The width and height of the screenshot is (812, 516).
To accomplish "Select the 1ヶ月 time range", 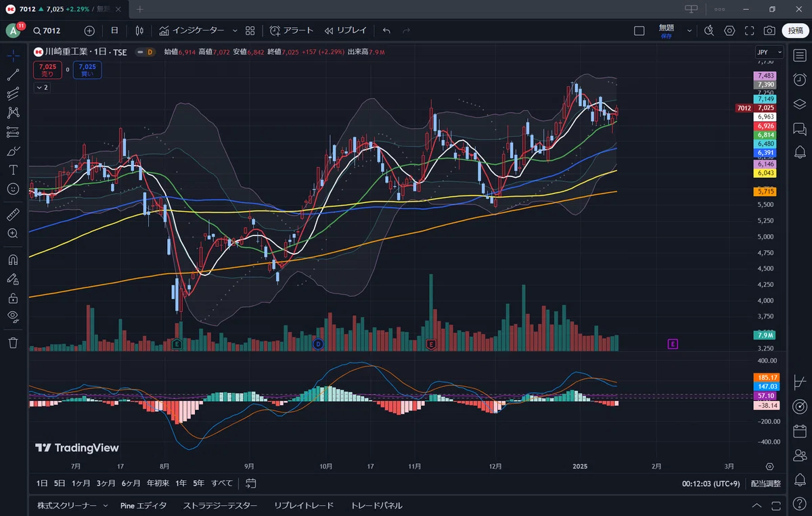I will click(81, 484).
